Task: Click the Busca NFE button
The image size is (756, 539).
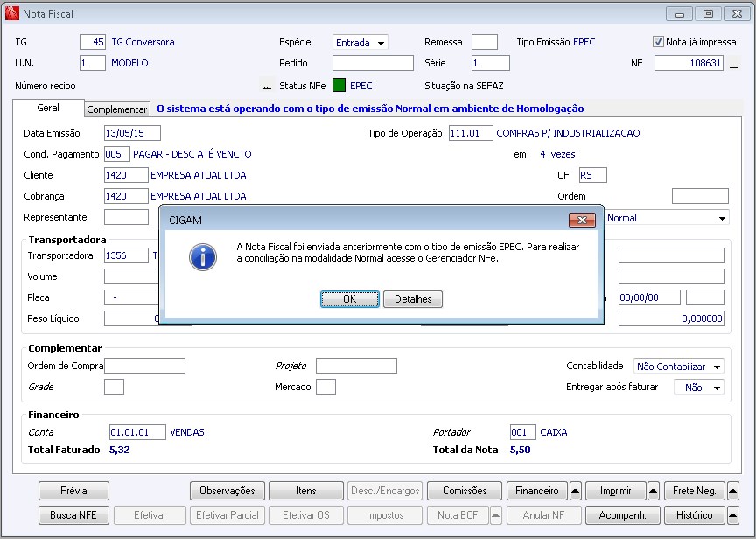Action: point(73,515)
